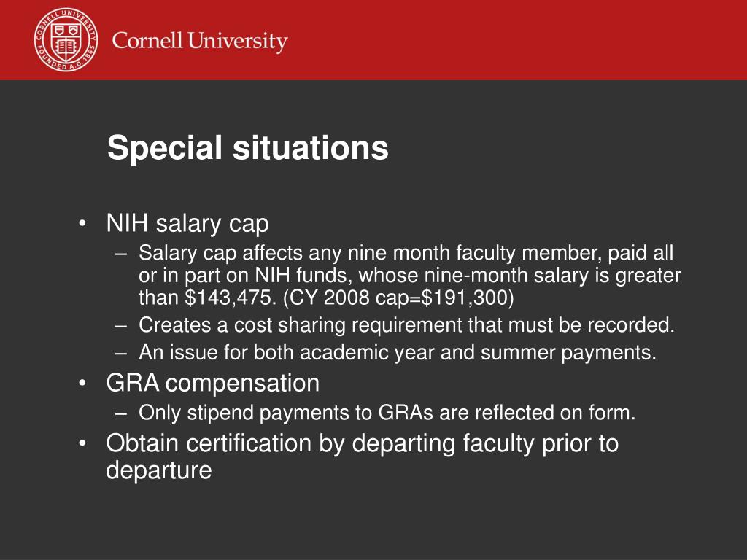Click the bullet dot before GRA compensation

[x=82, y=383]
